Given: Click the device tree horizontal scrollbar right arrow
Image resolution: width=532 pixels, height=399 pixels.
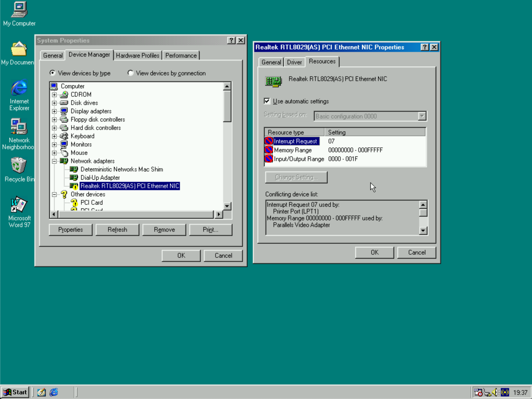Looking at the screenshot, I should [x=219, y=214].
